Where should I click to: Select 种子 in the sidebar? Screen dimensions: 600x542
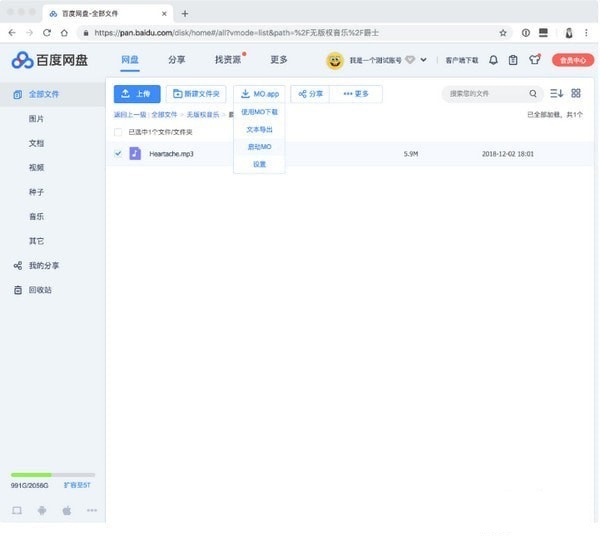pyautogui.click(x=36, y=192)
